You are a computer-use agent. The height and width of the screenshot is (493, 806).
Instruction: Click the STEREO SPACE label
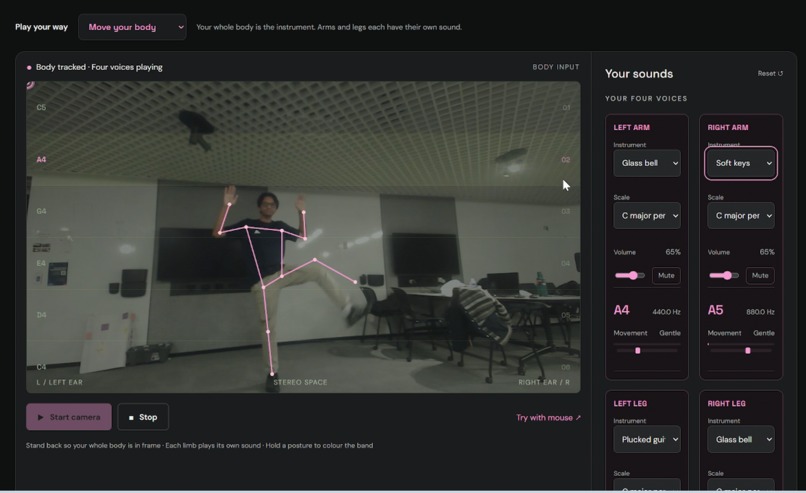[300, 382]
